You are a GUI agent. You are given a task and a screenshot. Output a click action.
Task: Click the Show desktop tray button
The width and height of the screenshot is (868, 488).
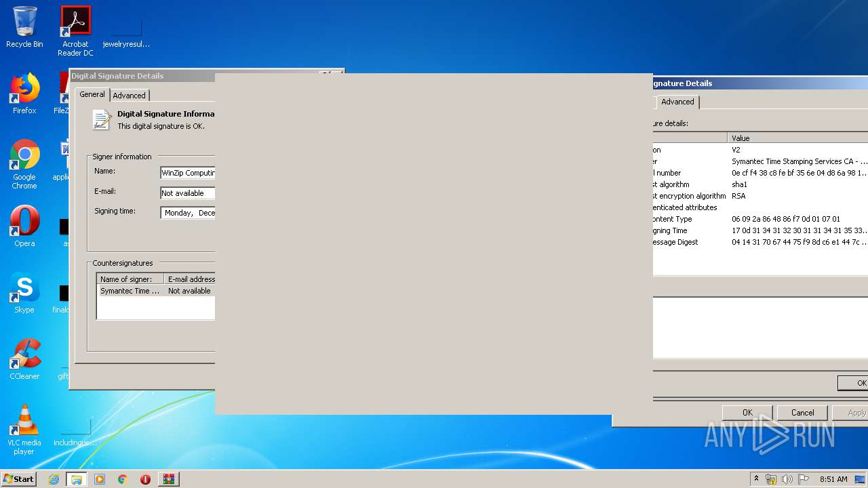click(x=861, y=479)
